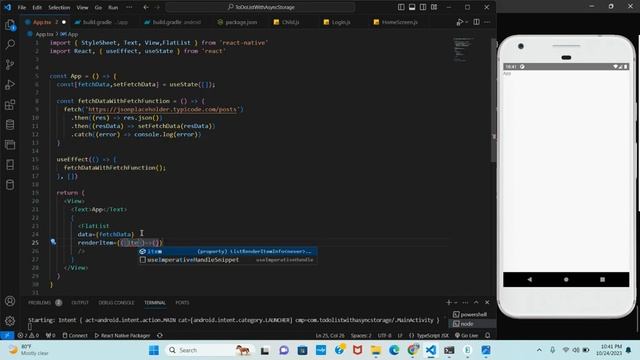Switch to the PROBLEMS panel tab
The height and width of the screenshot is (360, 640).
(x=40, y=302)
